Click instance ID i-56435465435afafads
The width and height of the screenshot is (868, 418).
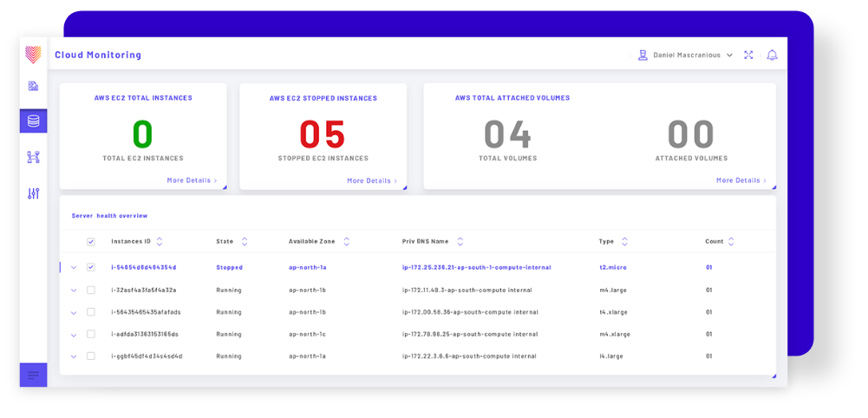(146, 312)
